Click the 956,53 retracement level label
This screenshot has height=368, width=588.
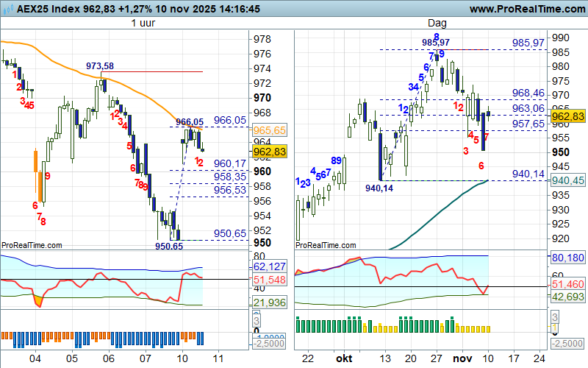(230, 190)
